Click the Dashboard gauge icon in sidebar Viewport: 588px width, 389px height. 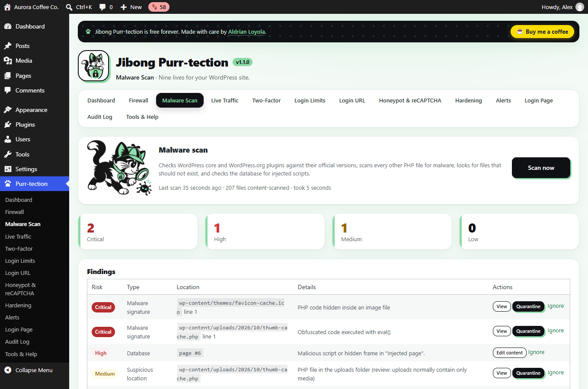(8, 26)
